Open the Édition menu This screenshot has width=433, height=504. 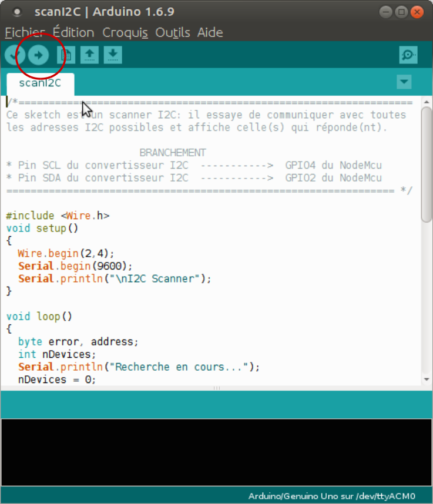(73, 32)
